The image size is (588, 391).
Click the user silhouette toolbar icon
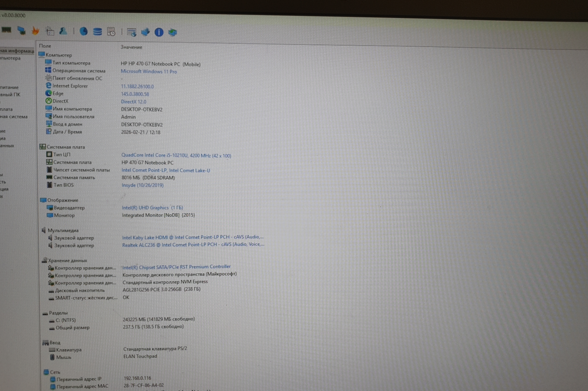point(63,31)
